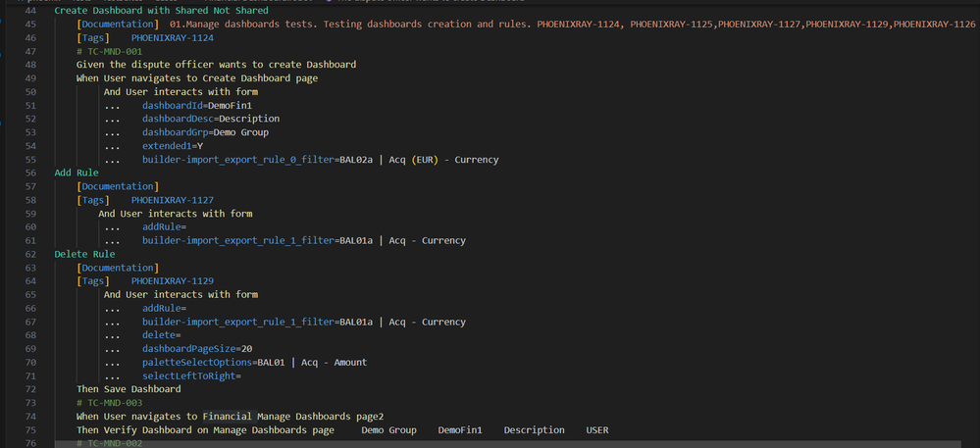Click value "BAL01 | Acq - Amount"

[x=312, y=362]
